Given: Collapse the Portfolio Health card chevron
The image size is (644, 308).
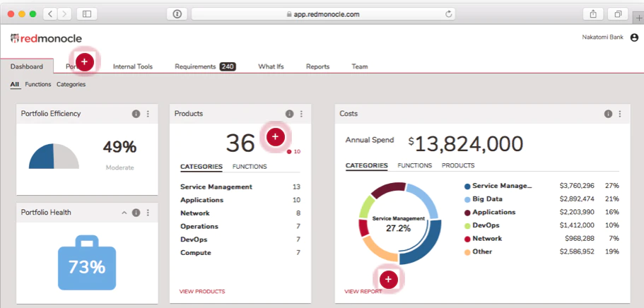Looking at the screenshot, I should coord(124,213).
